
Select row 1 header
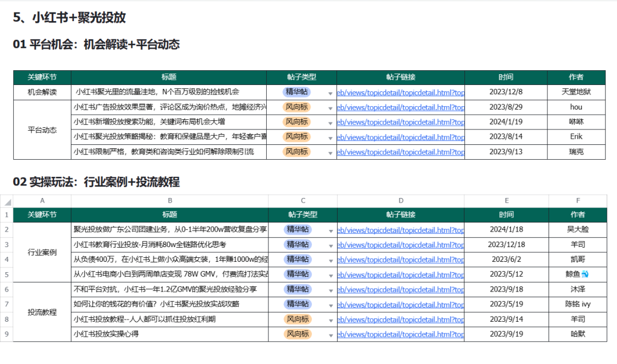[7, 215]
